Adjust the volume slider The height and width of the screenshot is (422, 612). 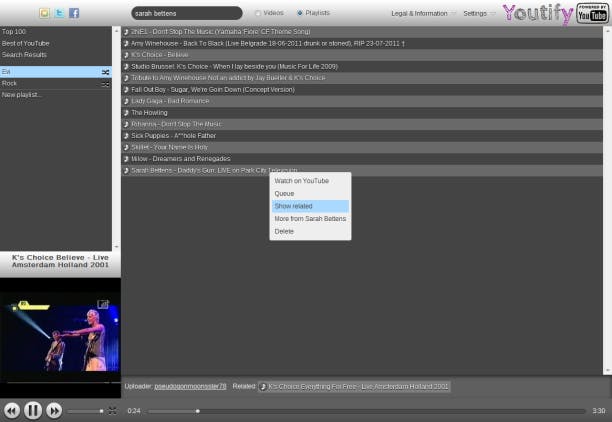85,411
